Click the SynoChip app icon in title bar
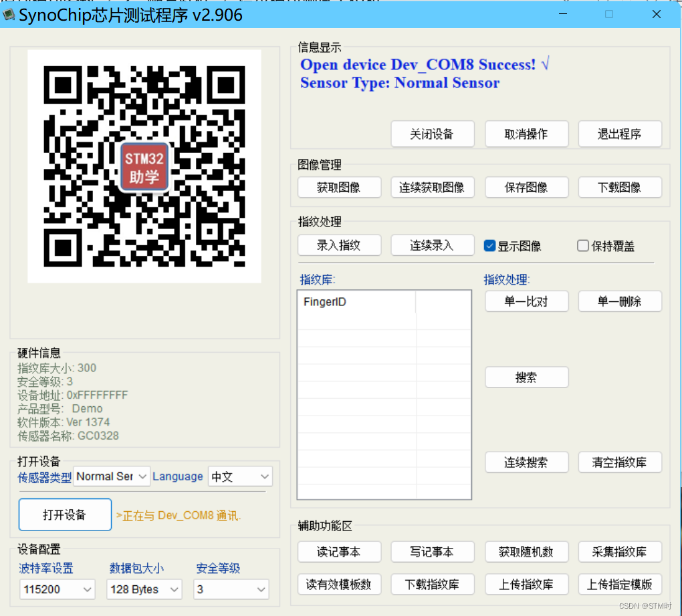Screen dimensions: 682x616 pos(8,15)
